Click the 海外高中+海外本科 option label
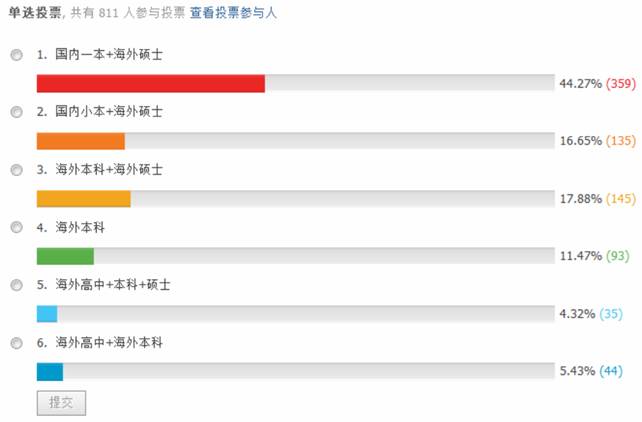This screenshot has width=642, height=422. (x=109, y=343)
